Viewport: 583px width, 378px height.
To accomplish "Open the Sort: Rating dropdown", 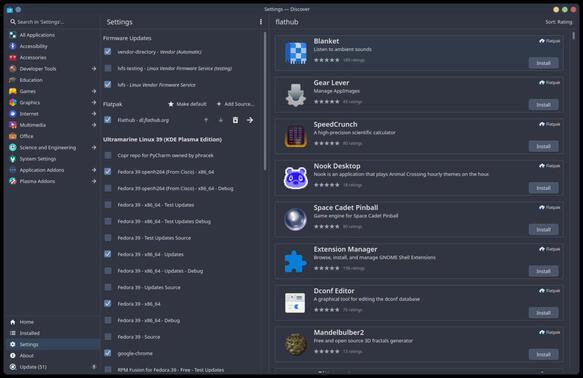I will (558, 22).
